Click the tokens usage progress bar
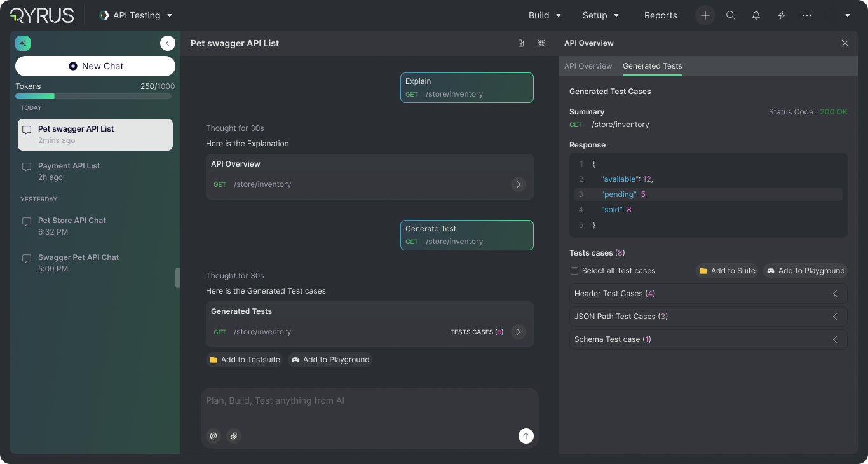 (x=93, y=96)
